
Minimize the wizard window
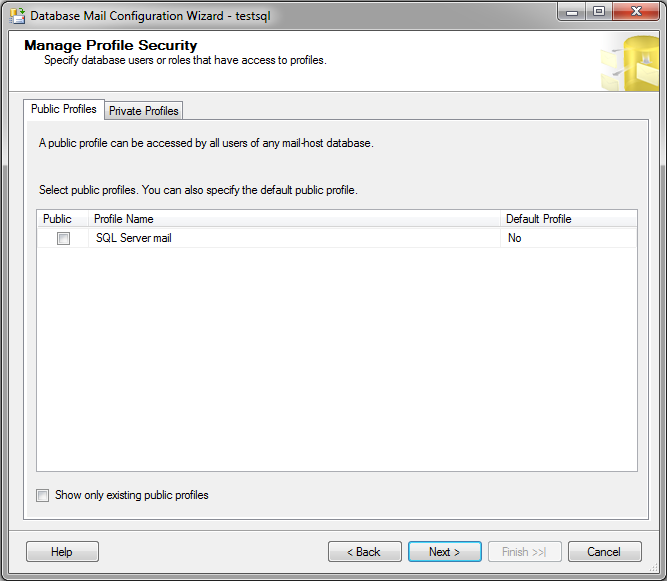click(x=572, y=11)
